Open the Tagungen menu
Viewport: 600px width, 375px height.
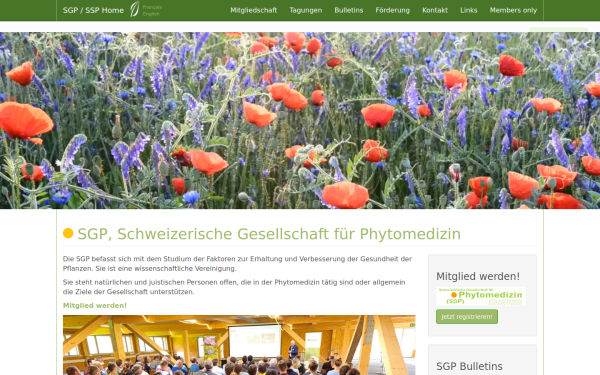[x=305, y=10]
